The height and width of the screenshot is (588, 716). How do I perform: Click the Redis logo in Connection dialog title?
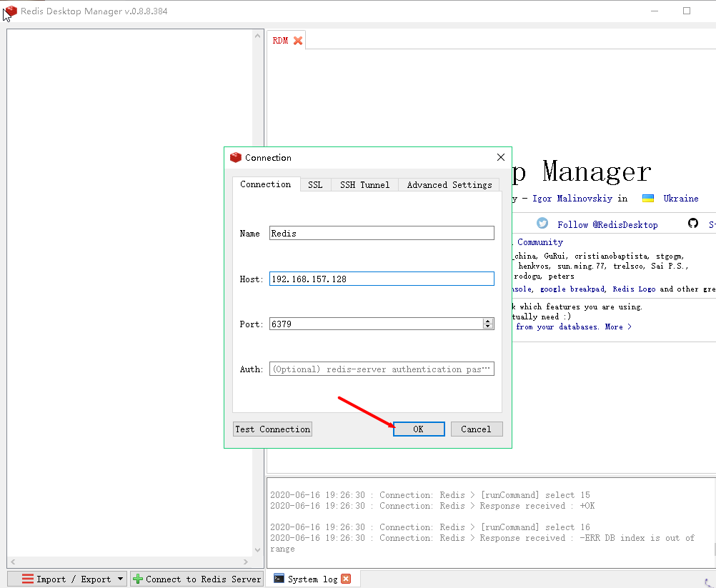coord(236,157)
